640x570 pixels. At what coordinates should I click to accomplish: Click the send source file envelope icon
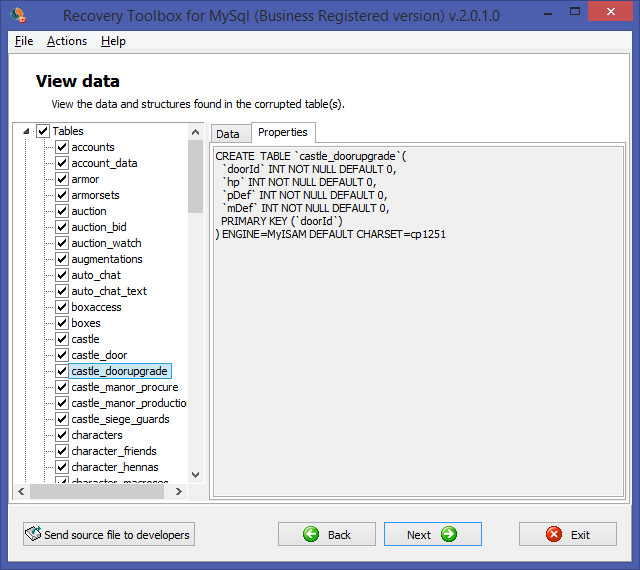pos(33,533)
